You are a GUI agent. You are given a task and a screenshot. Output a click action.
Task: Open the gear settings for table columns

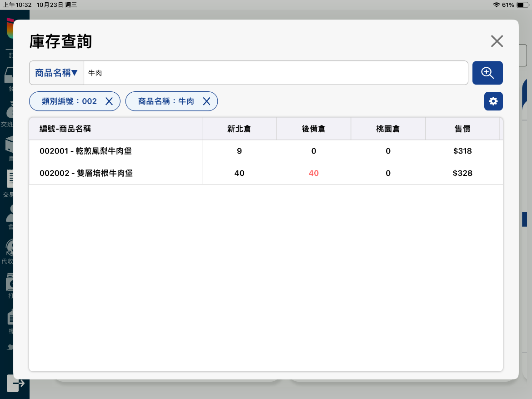[493, 101]
